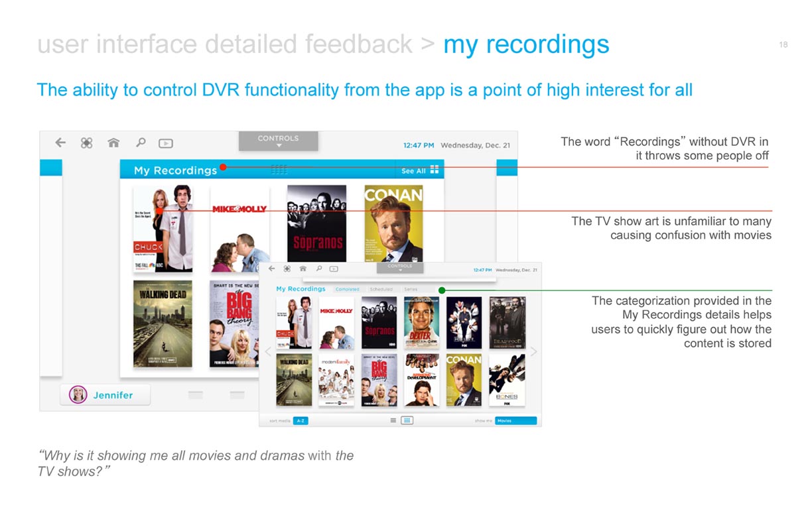Click slide page number 18

coord(783,44)
